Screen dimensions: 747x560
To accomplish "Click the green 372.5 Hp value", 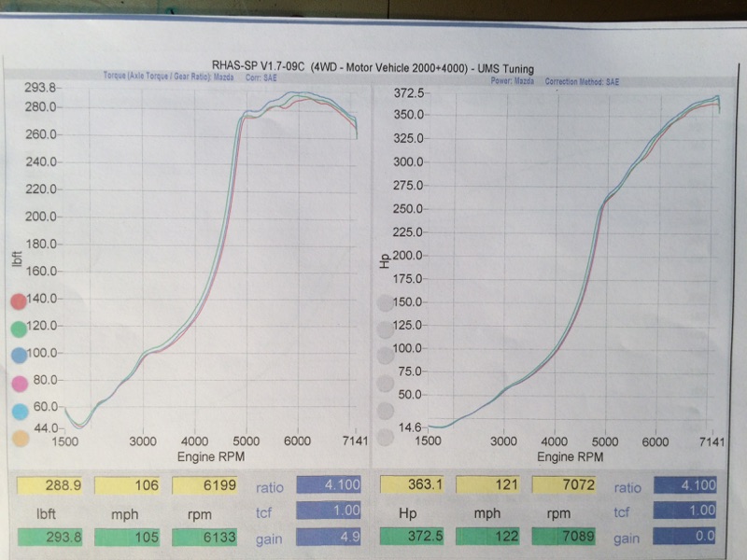I will (x=413, y=536).
